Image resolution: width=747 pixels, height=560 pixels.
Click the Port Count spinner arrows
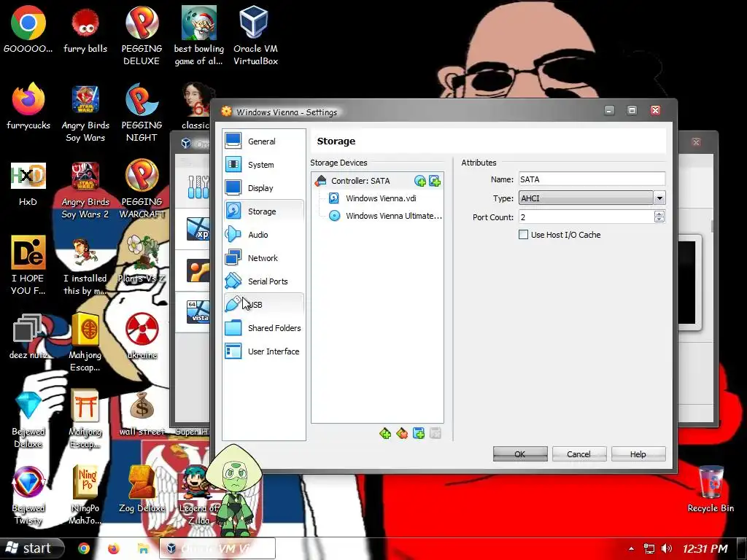659,217
